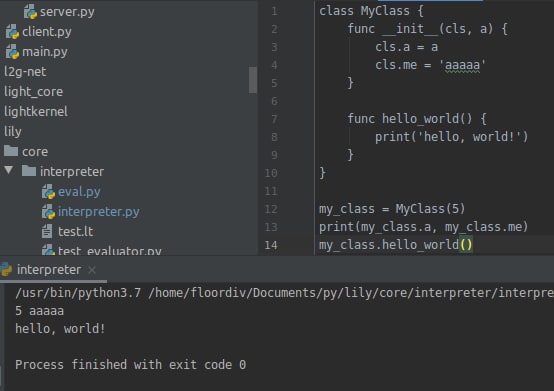Click the eval.py Python file icon

pyautogui.click(x=48, y=192)
